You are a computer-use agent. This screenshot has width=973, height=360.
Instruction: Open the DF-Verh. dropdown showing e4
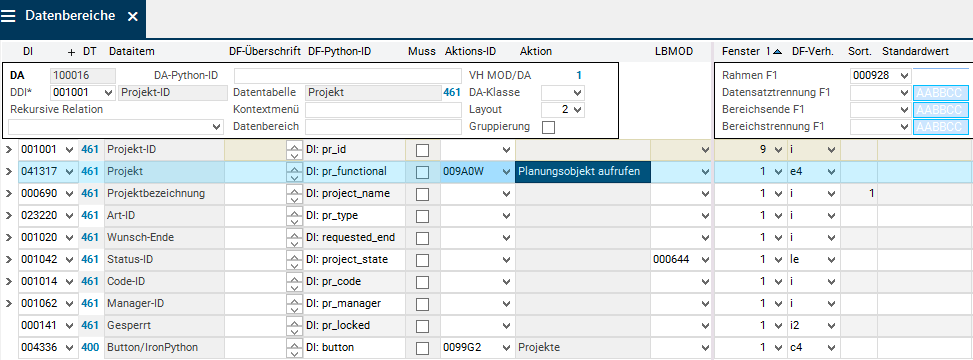(832, 172)
